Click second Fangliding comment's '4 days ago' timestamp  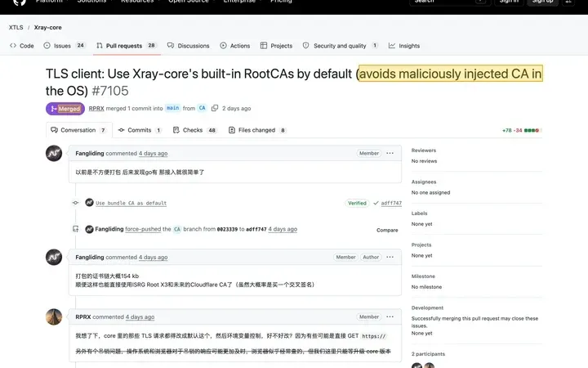click(x=153, y=258)
